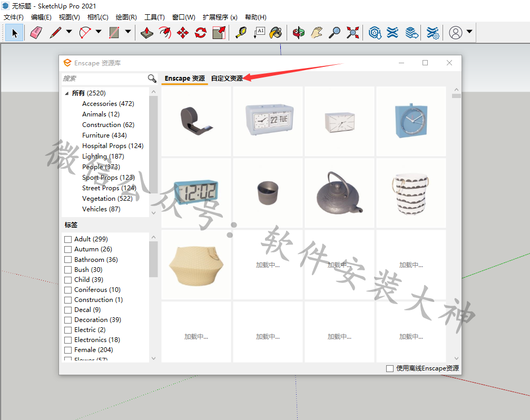The height and width of the screenshot is (420, 530).
Task: Click asset grid scroll-down arrow
Action: click(456, 358)
